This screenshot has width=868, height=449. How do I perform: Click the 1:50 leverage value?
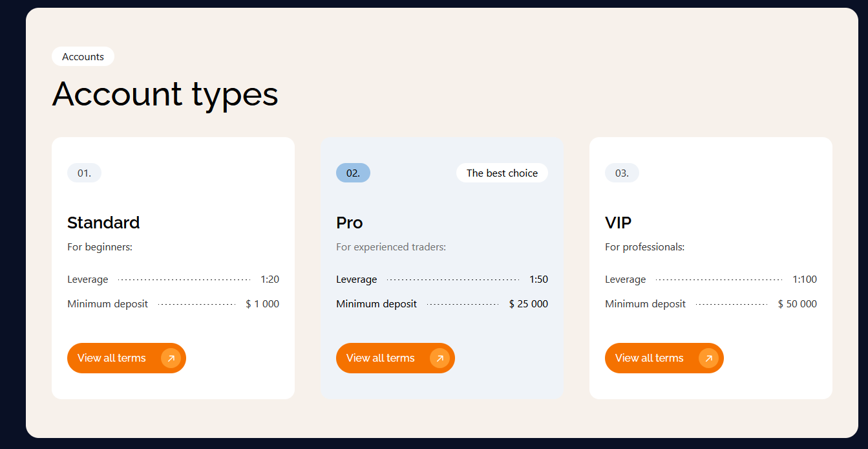538,279
